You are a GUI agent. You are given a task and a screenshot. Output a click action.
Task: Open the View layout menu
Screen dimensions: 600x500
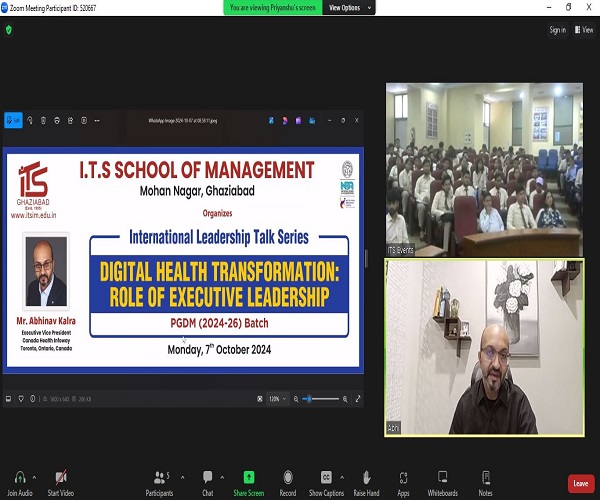(x=584, y=30)
